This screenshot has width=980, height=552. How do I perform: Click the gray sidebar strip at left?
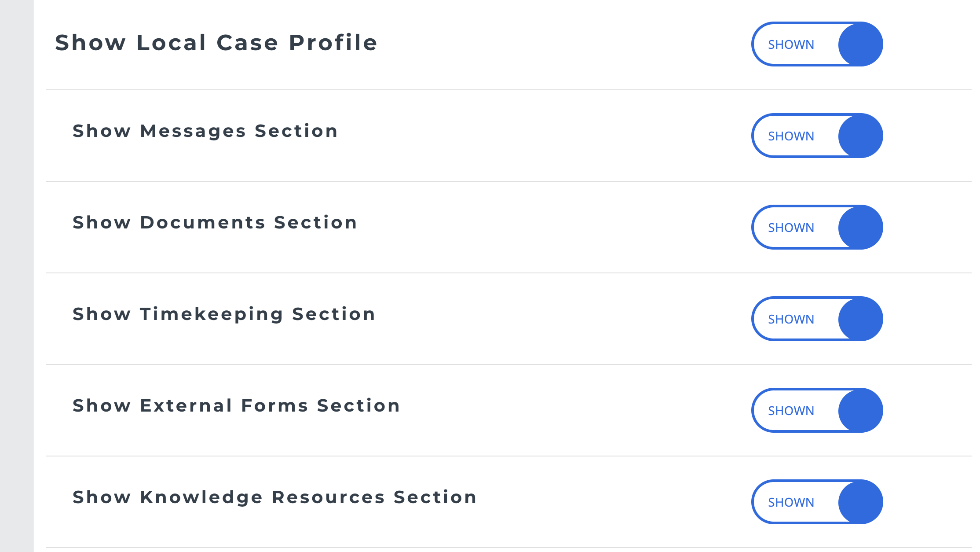click(x=17, y=276)
